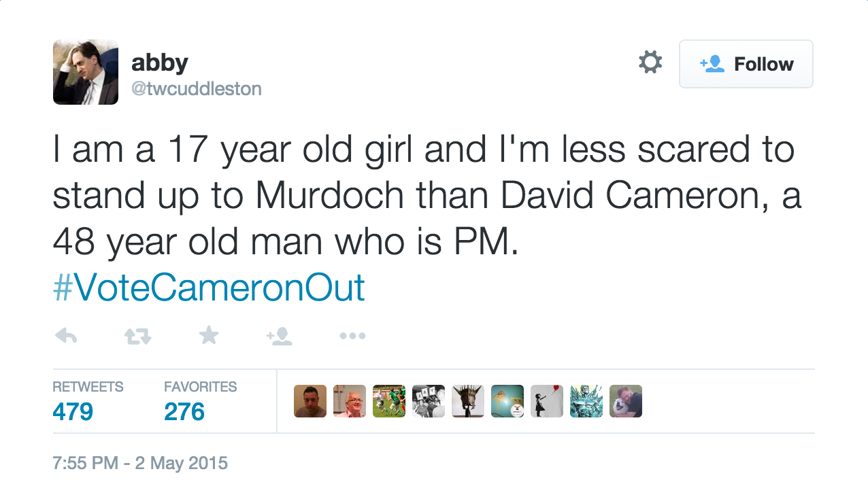
Task: Open the avatar of man hugging a dog
Action: (626, 401)
